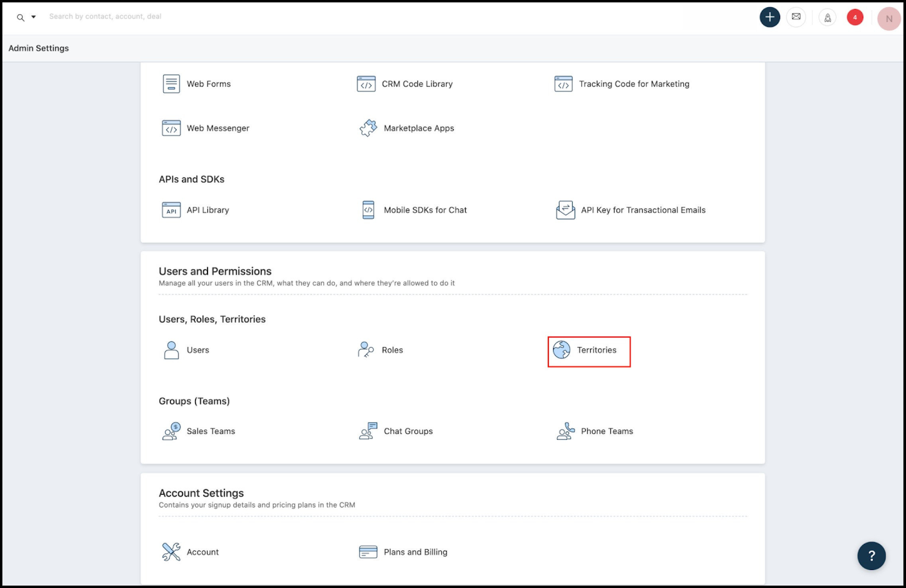
Task: Open the Phone Teams link
Action: pyautogui.click(x=607, y=431)
